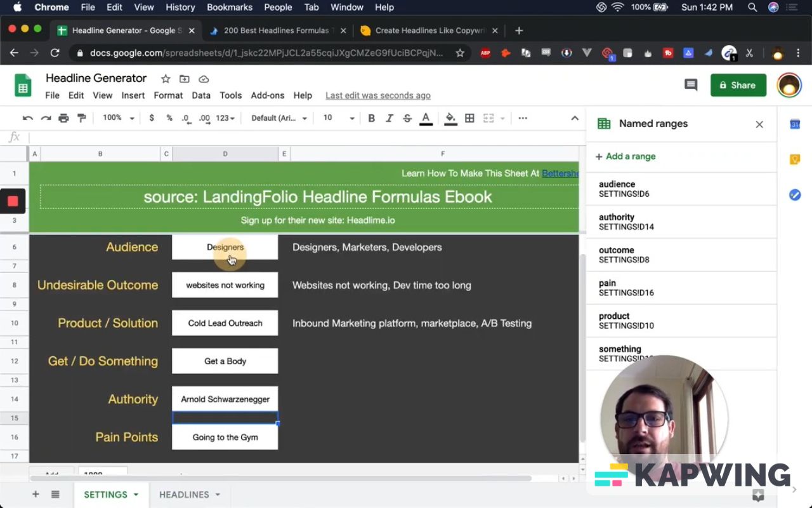Go to the Sheets home icon
812x508 pixels.
pos(23,86)
